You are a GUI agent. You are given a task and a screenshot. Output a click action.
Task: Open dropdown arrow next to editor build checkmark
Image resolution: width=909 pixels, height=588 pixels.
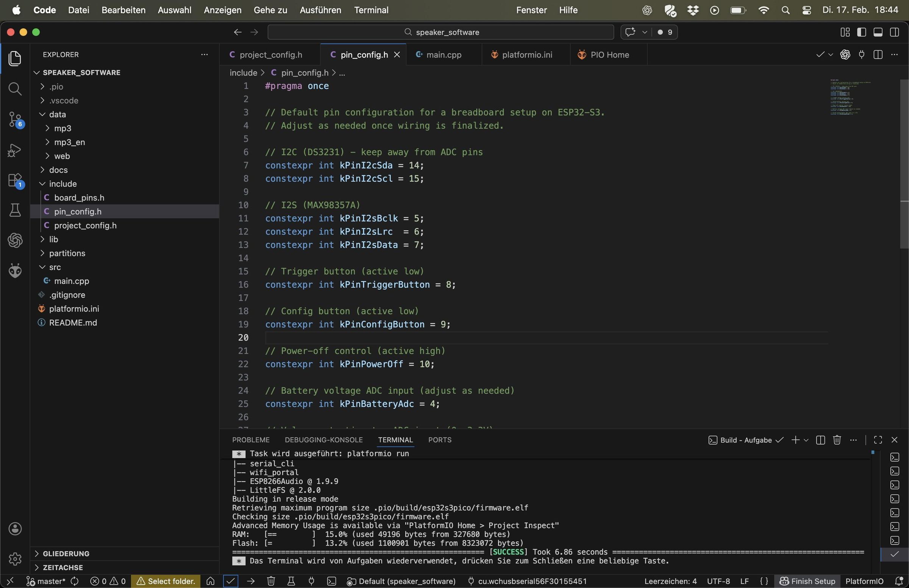(830, 55)
